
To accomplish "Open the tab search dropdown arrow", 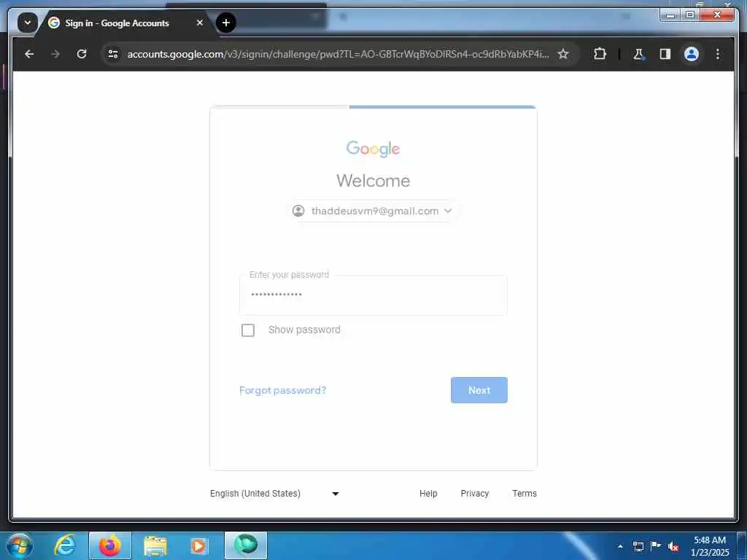I will (x=28, y=23).
